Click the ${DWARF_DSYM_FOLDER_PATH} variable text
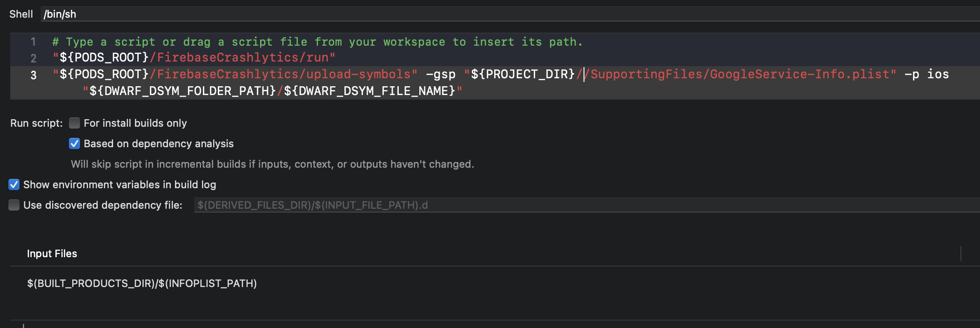Viewport: 980px width, 328px height. (x=183, y=91)
